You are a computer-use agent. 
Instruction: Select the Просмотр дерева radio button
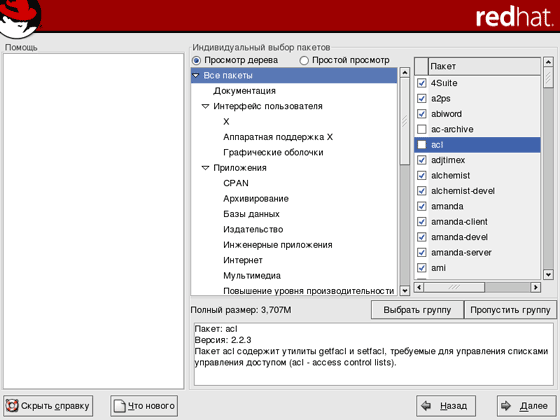tap(196, 60)
